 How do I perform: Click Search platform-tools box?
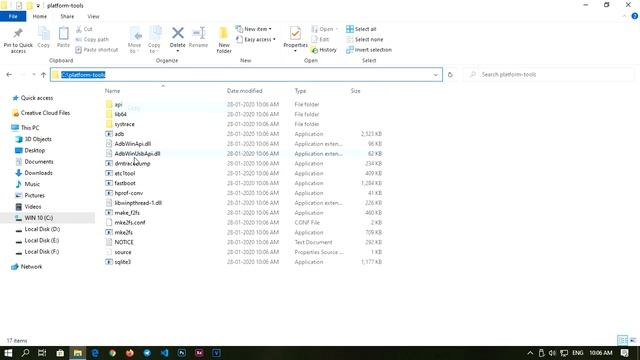click(549, 75)
